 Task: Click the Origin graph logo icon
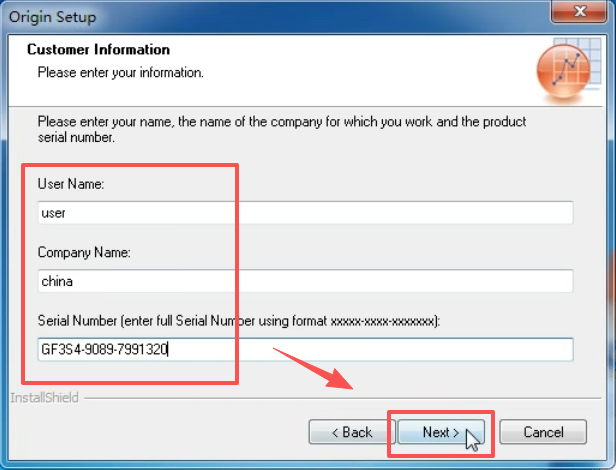[568, 71]
